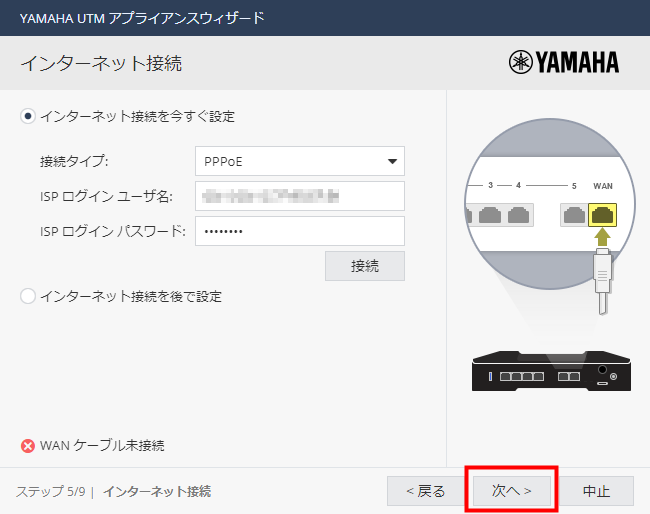Click the black UTM device image

(550, 373)
